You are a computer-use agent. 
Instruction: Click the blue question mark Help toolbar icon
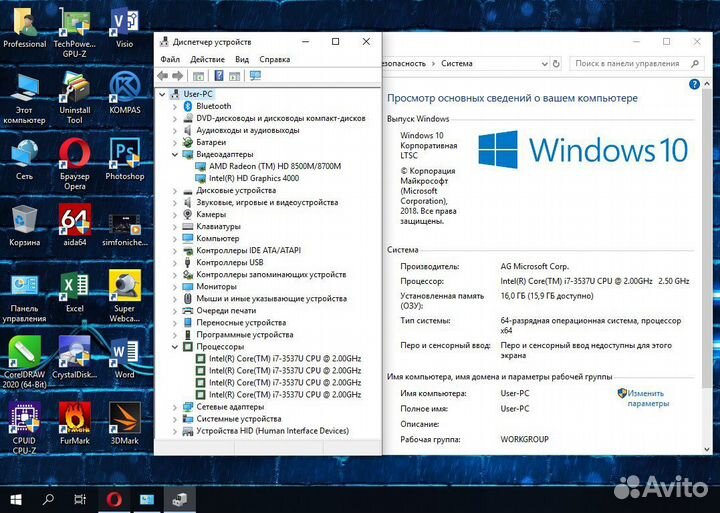click(x=219, y=76)
